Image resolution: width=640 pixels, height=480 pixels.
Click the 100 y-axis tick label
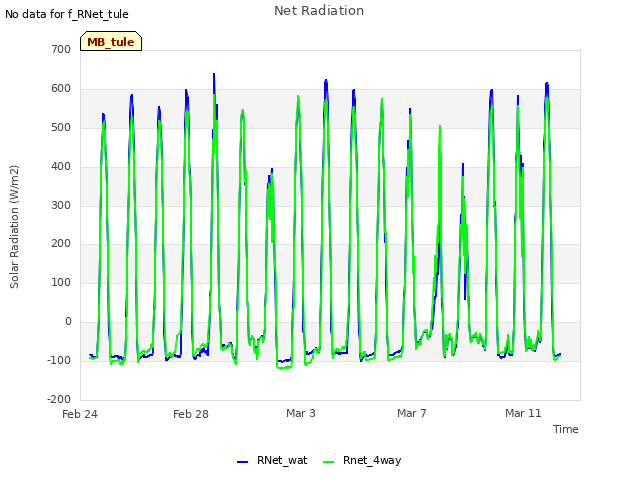point(61,282)
